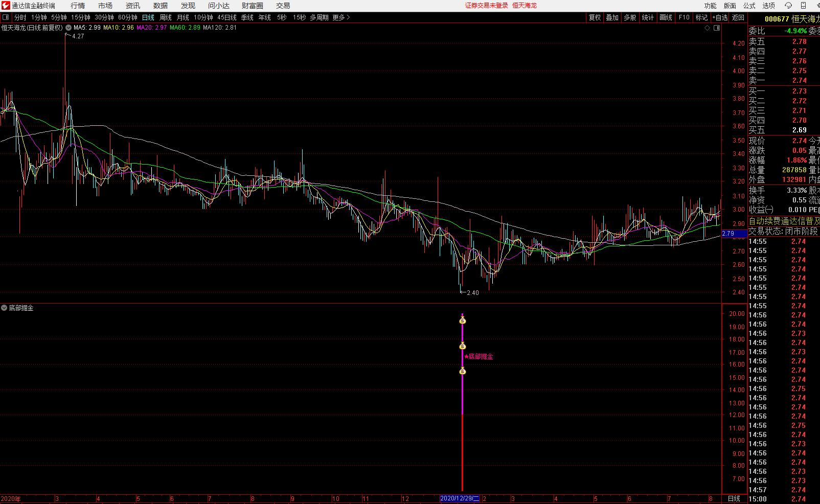This screenshot has height=504, width=820.
Task: Open 市场 menu
Action: (105, 6)
